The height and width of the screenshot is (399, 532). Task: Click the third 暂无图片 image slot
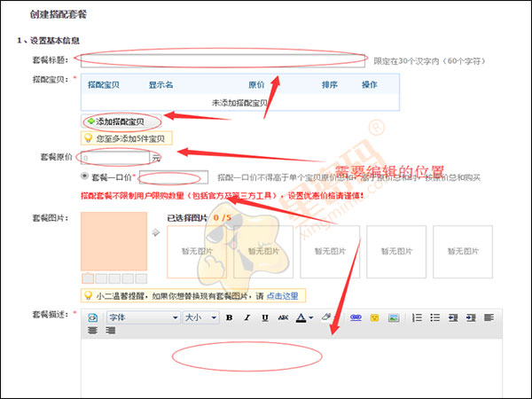click(x=330, y=252)
